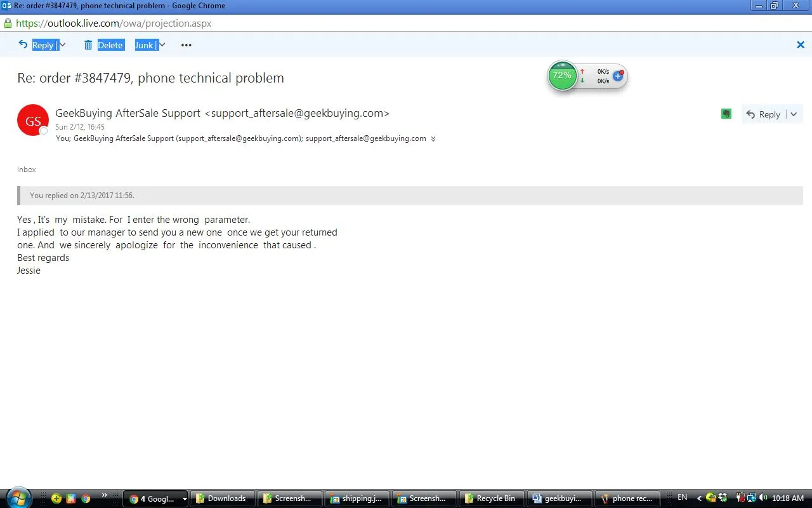This screenshot has width=812, height=508.
Task: Switch to Downloads window in taskbar
Action: 223,498
